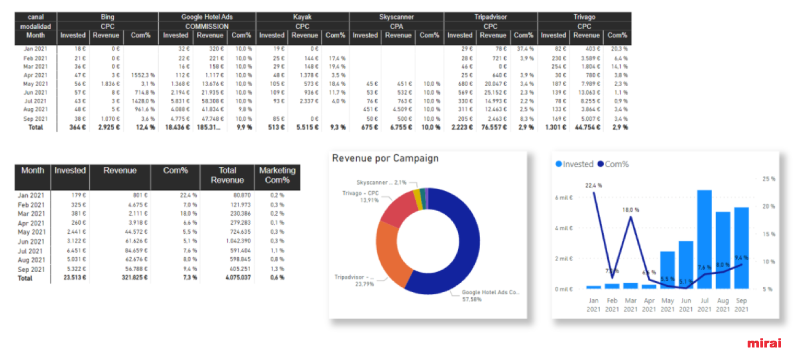
Task: Click the 1.042.390 total revenue cell
Action: click(x=237, y=241)
